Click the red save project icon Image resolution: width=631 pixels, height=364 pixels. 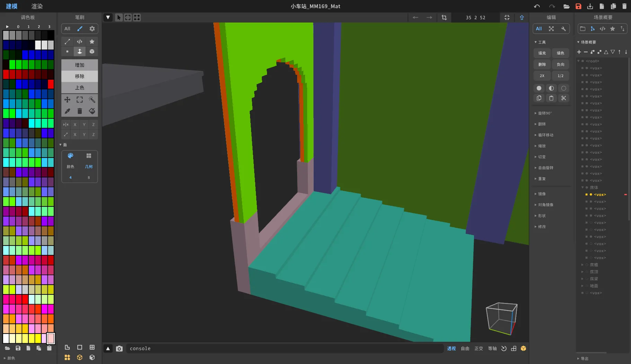(578, 6)
